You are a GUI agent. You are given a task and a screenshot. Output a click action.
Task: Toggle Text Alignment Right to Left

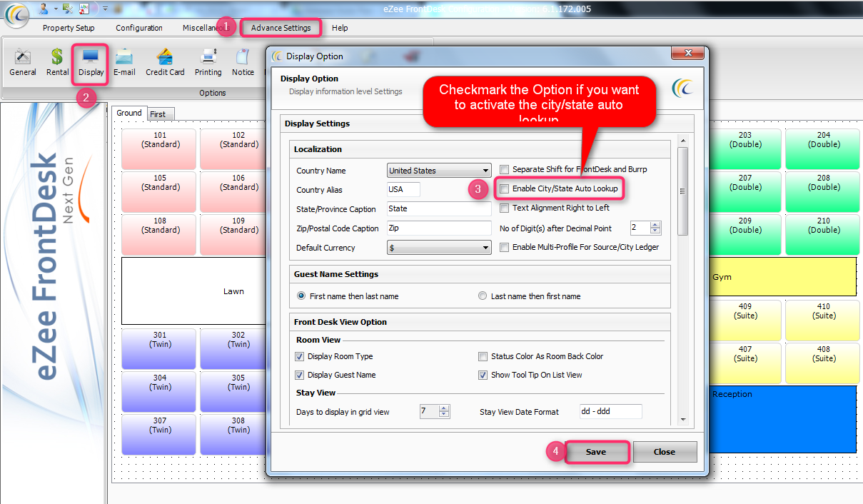(x=505, y=208)
